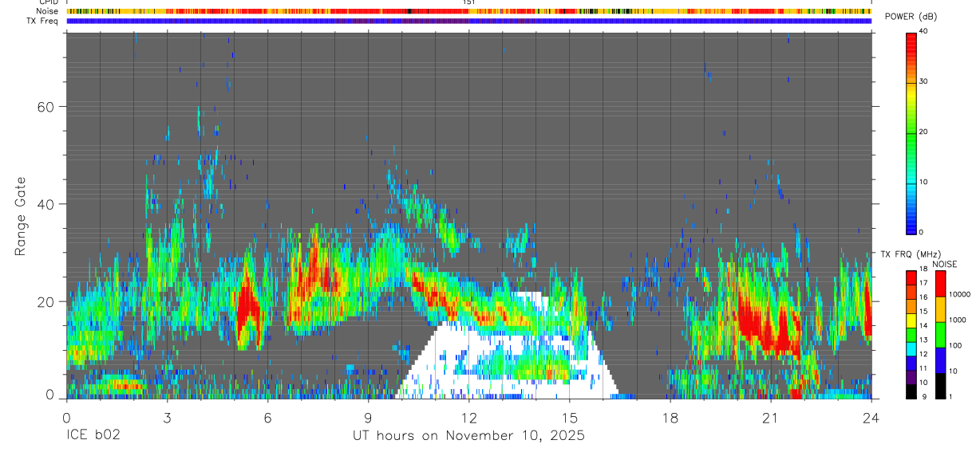The image size is (980, 452).
Task: Click the 10000 label in the NOISE legend
Action: pyautogui.click(x=959, y=294)
